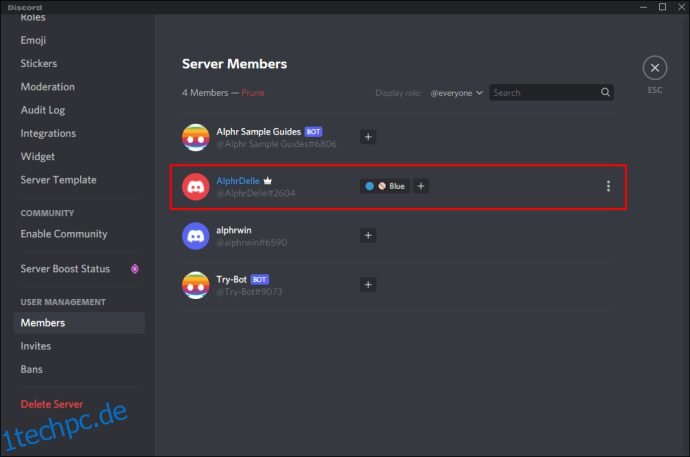Open three-dot options menu for AlphrDelle
Screen dimensions: 690x457
[608, 186]
